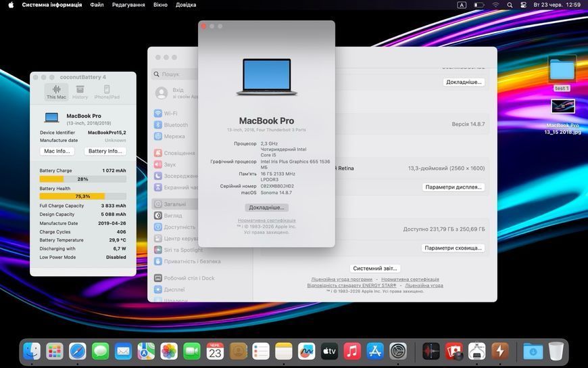Select Приватність і безпека in sidebar
This screenshot has height=368, width=588.
(x=187, y=261)
